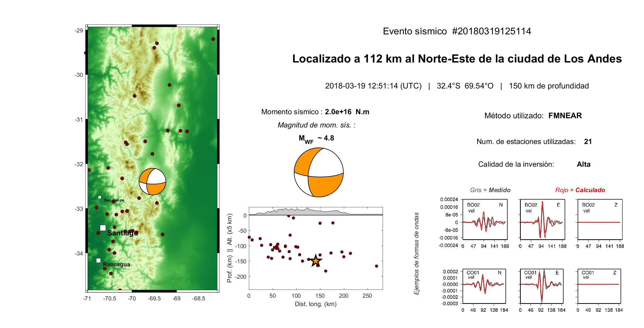Click the event ID '#20180319125114'
The width and height of the screenshot is (644, 328).
pos(492,31)
